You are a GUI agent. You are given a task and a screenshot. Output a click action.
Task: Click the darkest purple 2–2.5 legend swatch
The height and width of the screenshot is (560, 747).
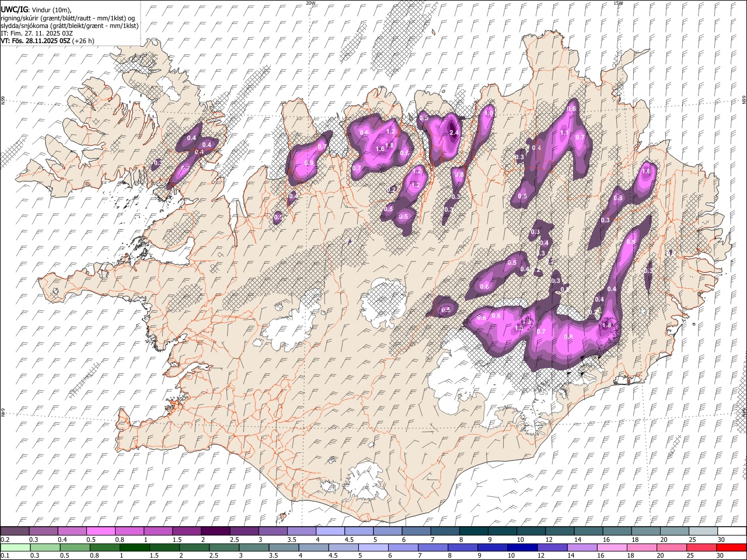pyautogui.click(x=215, y=531)
